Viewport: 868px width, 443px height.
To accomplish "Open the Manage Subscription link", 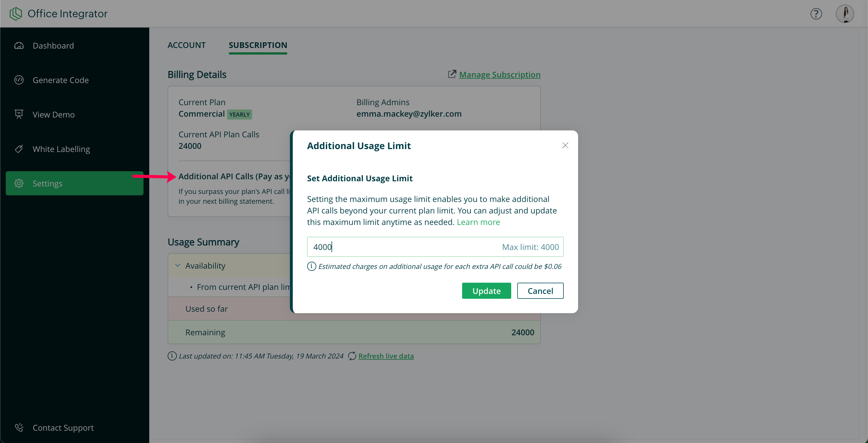I will (499, 74).
